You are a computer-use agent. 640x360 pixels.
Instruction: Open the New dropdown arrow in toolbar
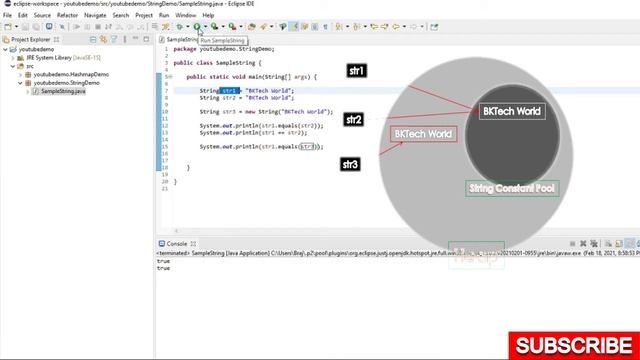point(16,27)
